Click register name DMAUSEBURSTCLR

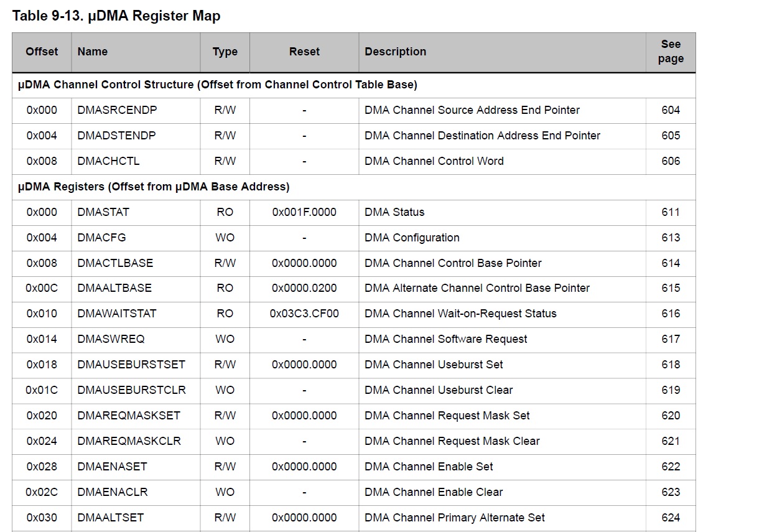132,390
